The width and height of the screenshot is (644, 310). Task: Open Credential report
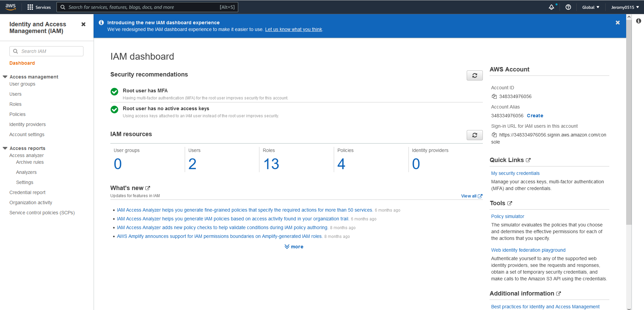pyautogui.click(x=27, y=192)
